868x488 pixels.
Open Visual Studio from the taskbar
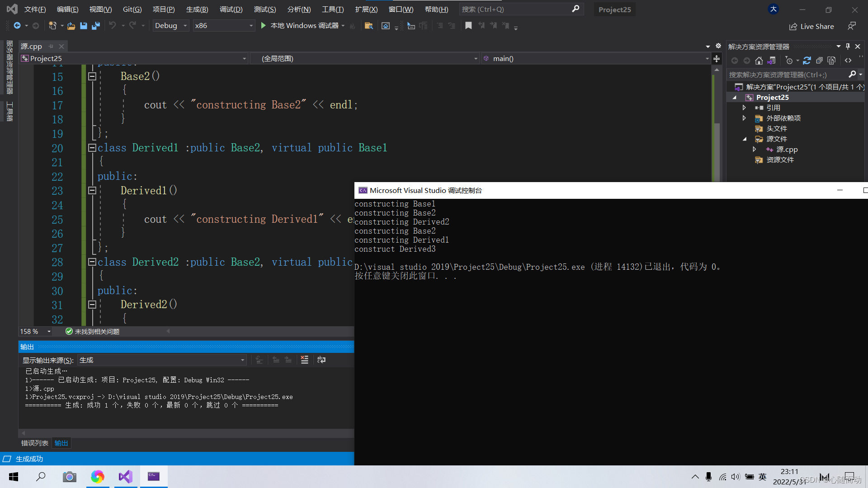pyautogui.click(x=125, y=477)
